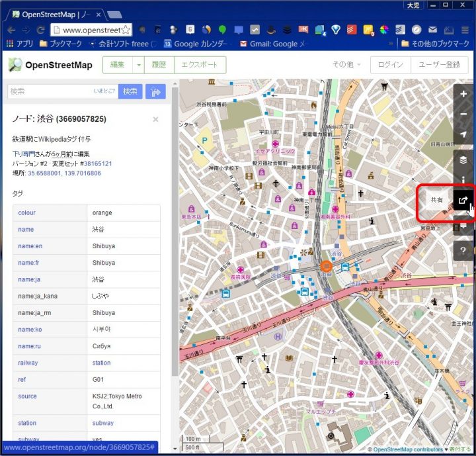Click the orange colour value

102,213
